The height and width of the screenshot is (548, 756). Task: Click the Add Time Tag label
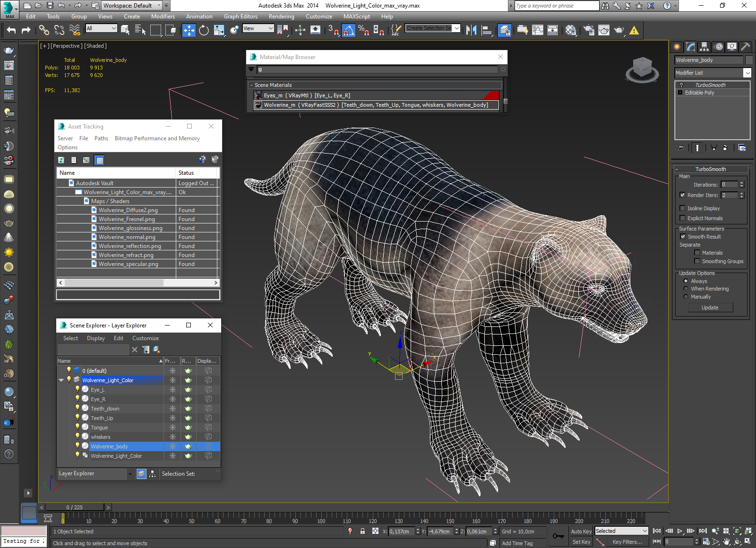click(517, 543)
